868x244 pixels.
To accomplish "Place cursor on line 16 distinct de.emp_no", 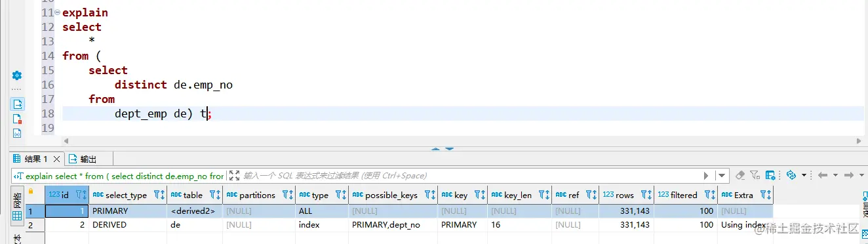I will pyautogui.click(x=173, y=85).
